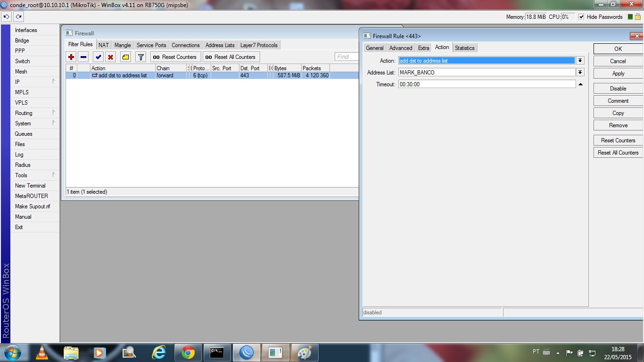The height and width of the screenshot is (362, 644).
Task: Click the Find search box in Firewall window
Action: pos(347,57)
